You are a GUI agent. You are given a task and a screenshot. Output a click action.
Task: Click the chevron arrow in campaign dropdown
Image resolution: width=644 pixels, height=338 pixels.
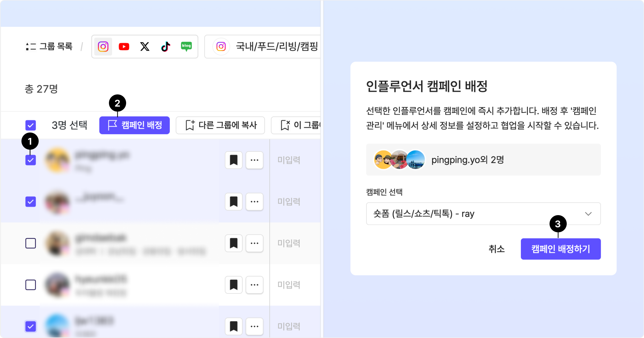pyautogui.click(x=588, y=214)
